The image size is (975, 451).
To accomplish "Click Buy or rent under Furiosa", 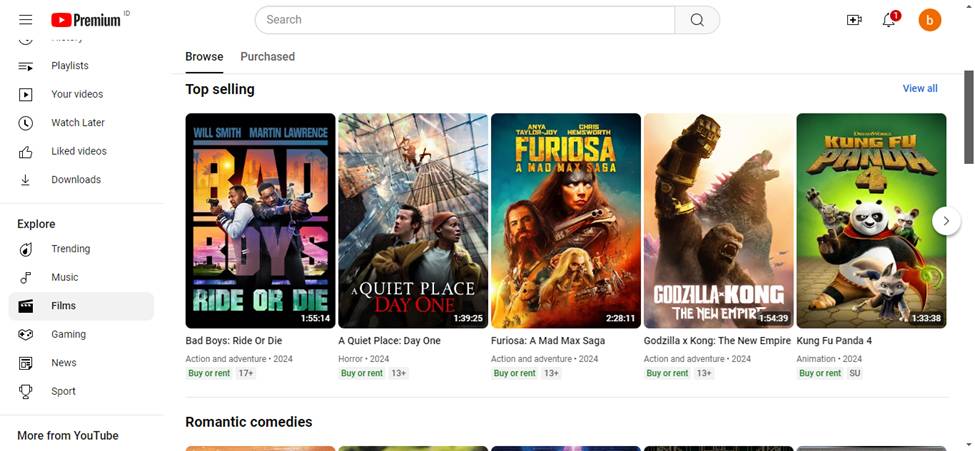I will click(x=514, y=373).
